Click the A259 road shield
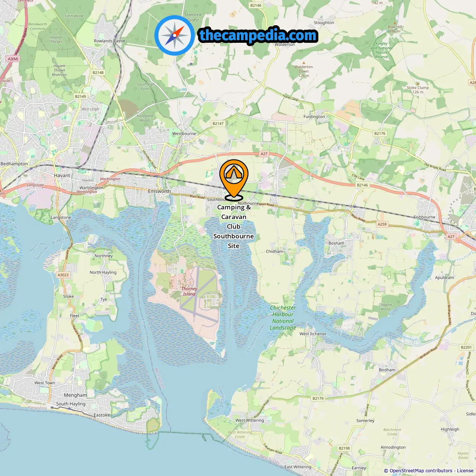 point(382,224)
